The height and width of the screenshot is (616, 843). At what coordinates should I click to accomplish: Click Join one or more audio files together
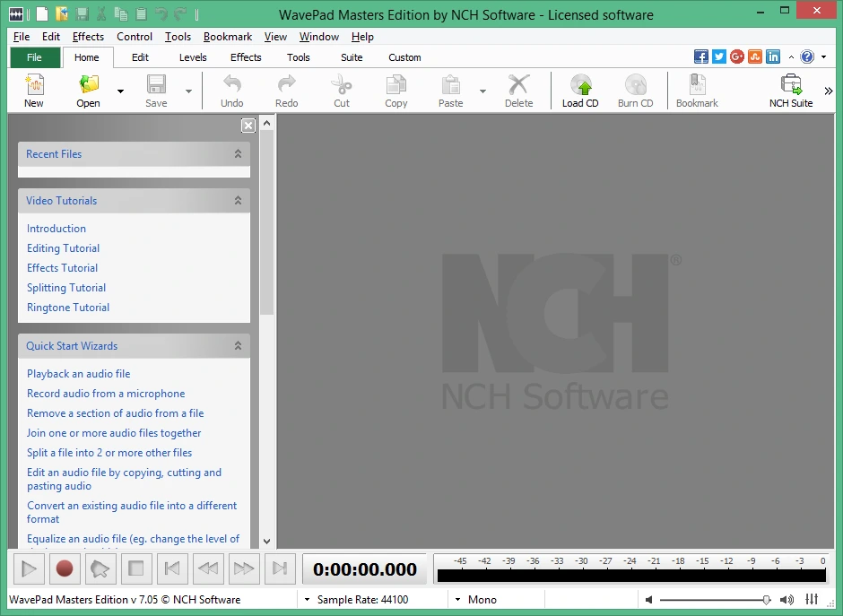click(x=114, y=433)
